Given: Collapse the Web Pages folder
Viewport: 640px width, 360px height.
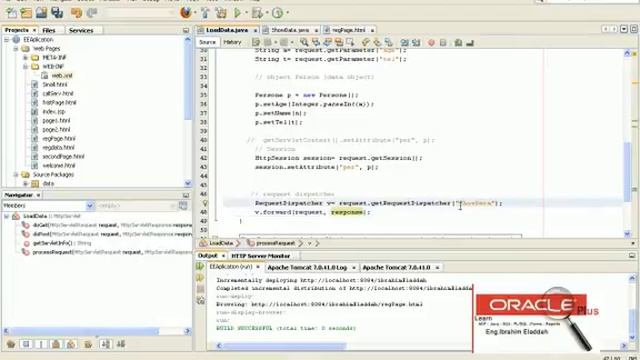Looking at the screenshot, I should (x=16, y=49).
